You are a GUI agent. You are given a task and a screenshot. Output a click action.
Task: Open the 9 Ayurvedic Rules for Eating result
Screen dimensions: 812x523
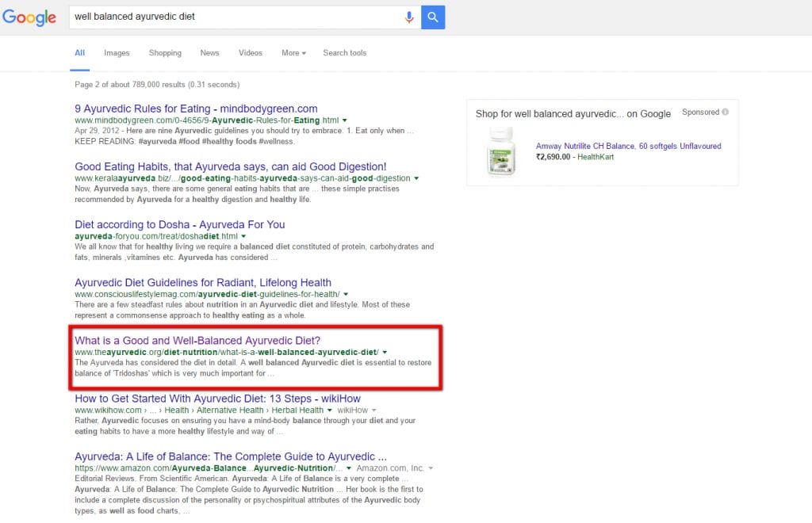[x=196, y=109]
